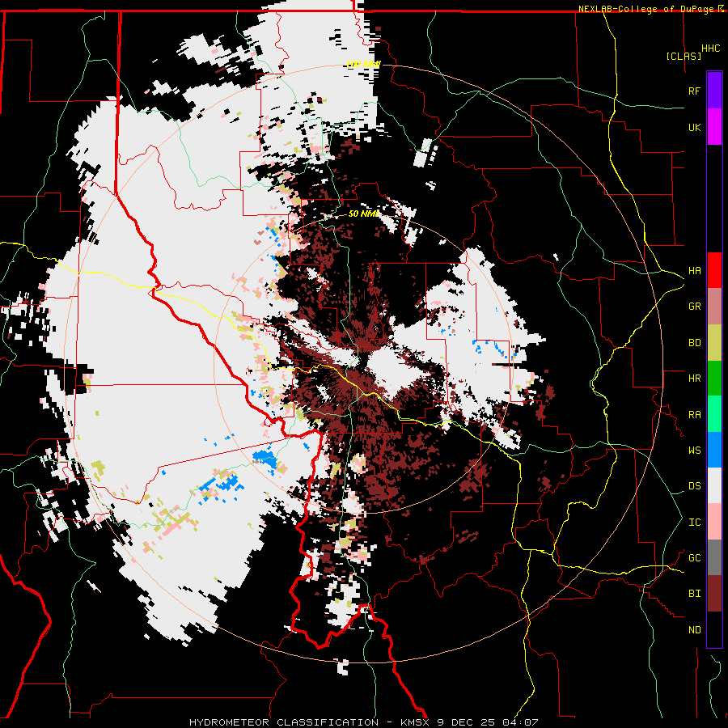The image size is (728, 728).
Task: Pick the RA bright green legend swatch
Action: pyautogui.click(x=714, y=414)
